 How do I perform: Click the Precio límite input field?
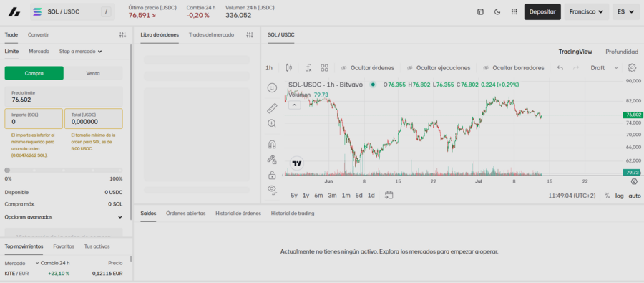[63, 97]
